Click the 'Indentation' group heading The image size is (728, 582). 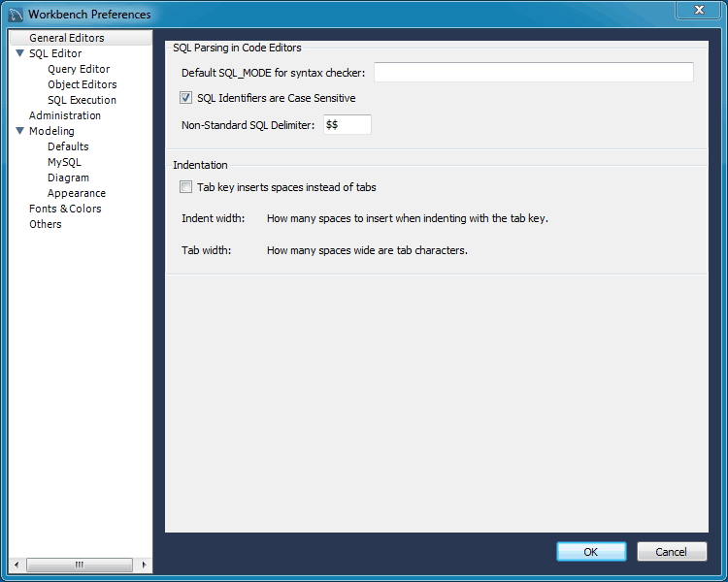[200, 165]
